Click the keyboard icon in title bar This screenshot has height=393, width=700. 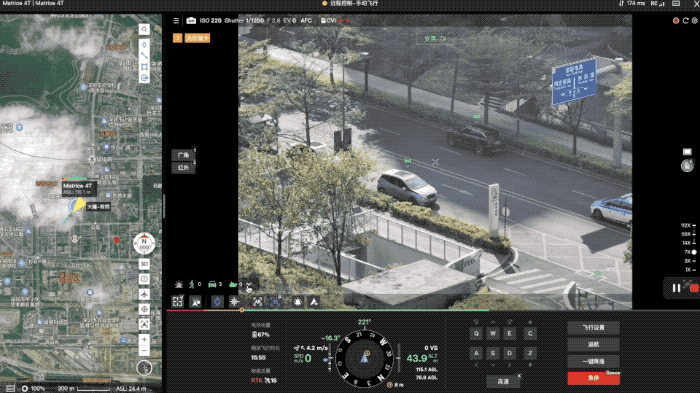[x=676, y=4]
